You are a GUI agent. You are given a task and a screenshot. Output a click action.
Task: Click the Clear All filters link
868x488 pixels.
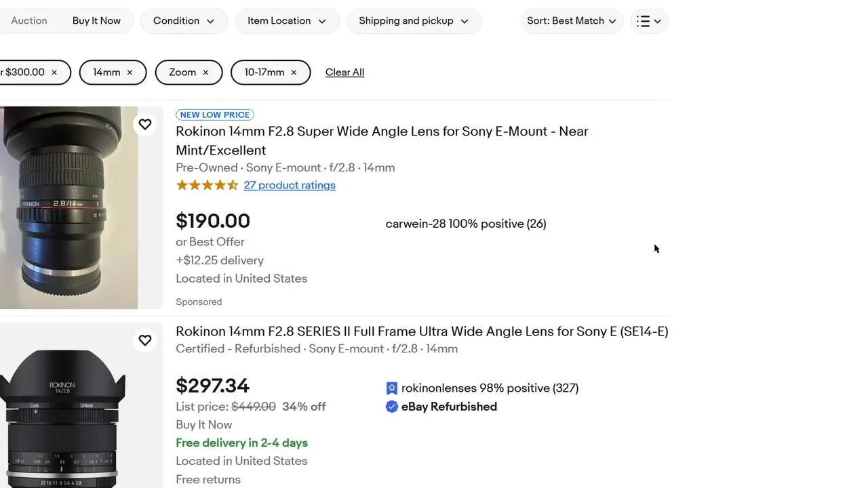(x=344, y=73)
